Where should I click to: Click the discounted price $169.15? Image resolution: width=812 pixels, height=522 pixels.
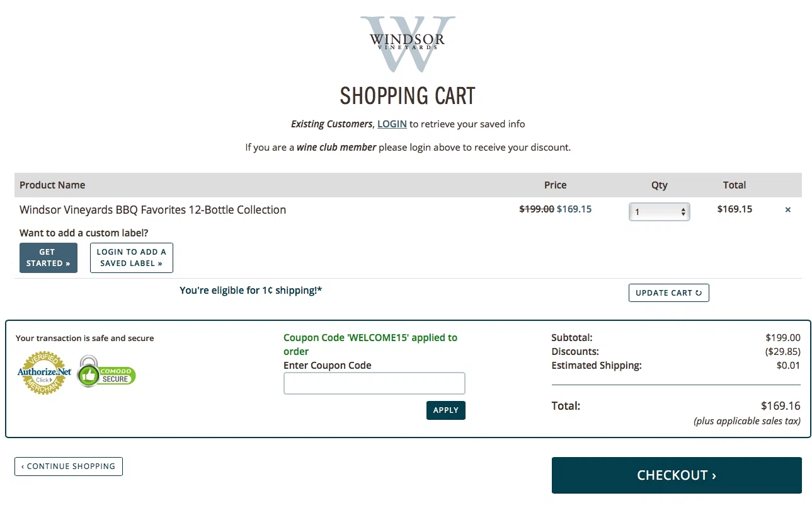coord(575,209)
